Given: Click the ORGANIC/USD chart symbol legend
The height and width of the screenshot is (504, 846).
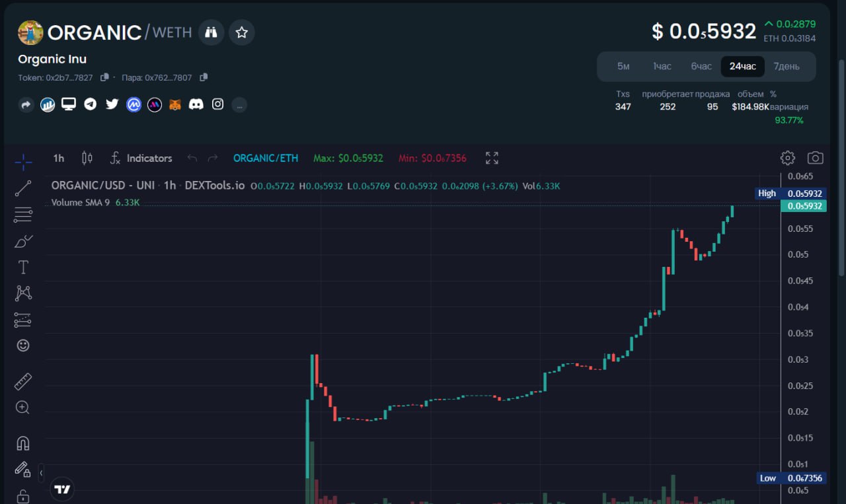Looking at the screenshot, I should click(x=148, y=186).
